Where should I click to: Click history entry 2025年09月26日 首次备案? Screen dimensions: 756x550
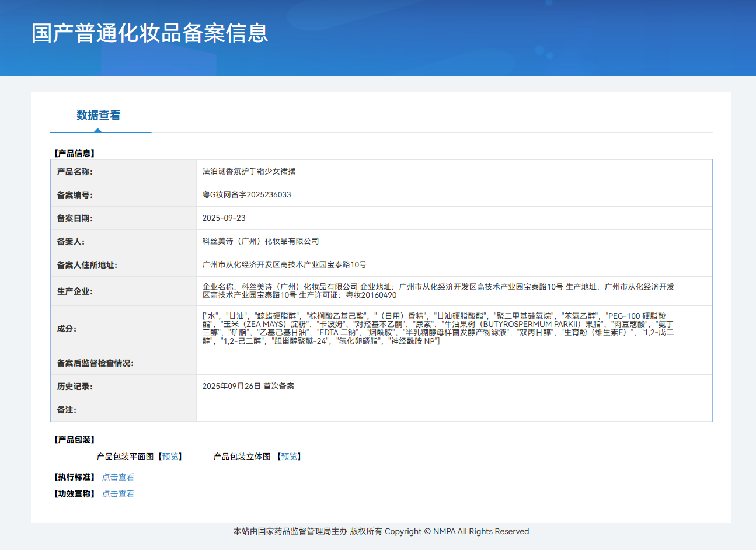[248, 386]
